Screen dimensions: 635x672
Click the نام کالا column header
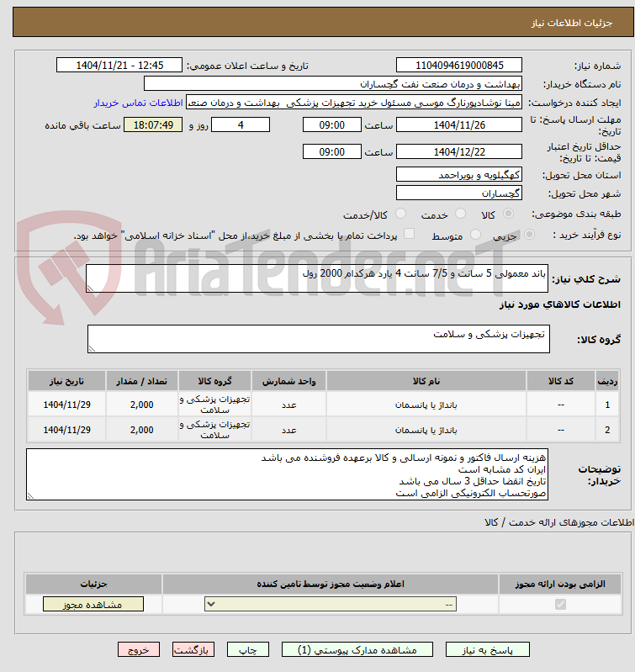(426, 381)
